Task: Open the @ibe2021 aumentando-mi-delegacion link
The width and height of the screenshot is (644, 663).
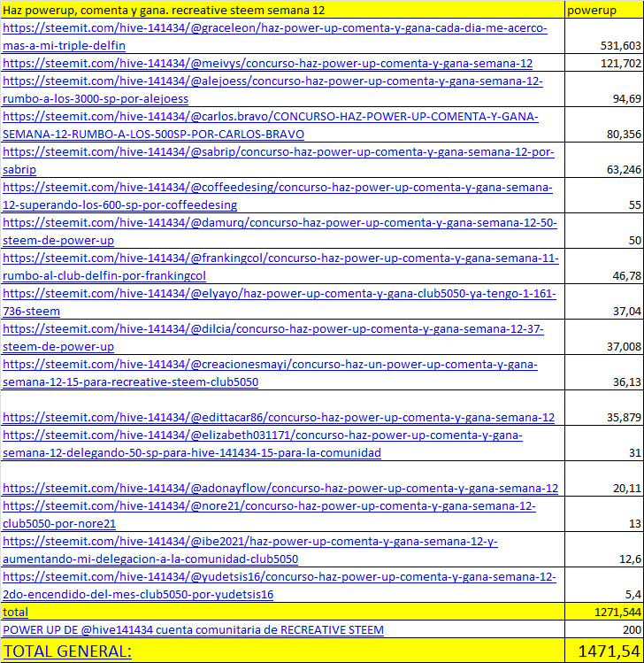Action: tap(250, 550)
